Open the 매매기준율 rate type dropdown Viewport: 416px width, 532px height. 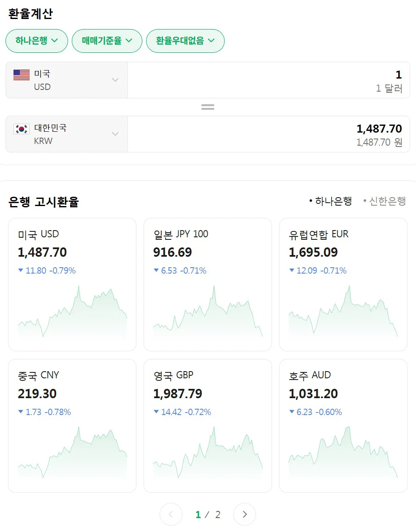click(107, 41)
